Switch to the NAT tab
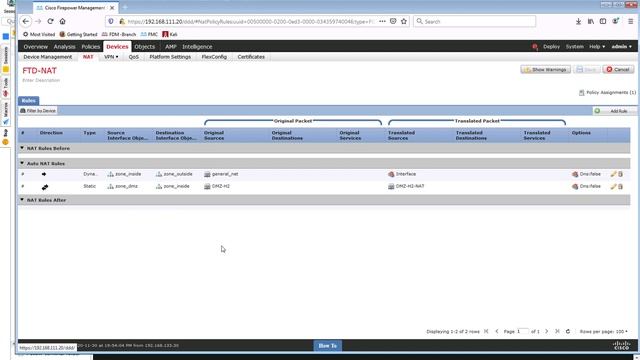 click(88, 57)
